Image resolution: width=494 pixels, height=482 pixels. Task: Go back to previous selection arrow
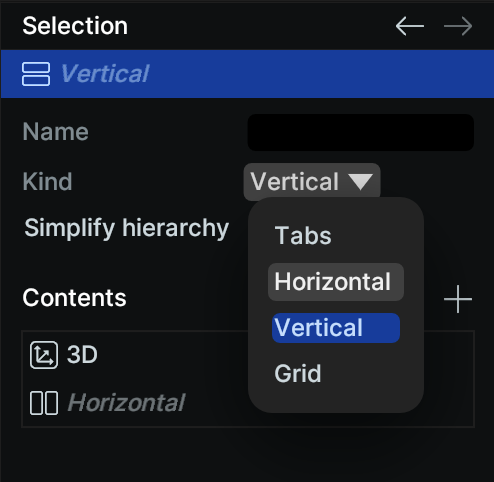coord(410,26)
